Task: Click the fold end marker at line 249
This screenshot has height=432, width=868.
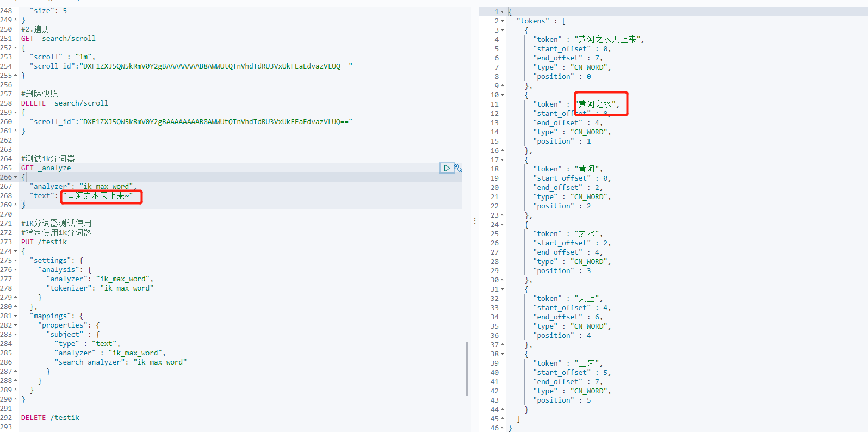Action: 15,20
